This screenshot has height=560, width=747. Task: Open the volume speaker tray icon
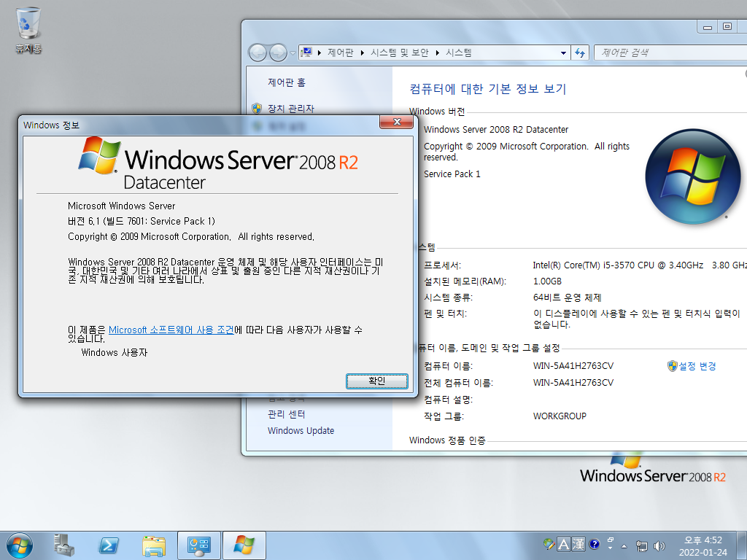point(659,545)
